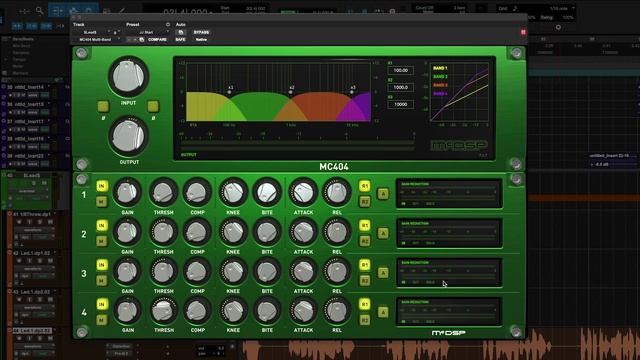The image size is (640, 360).
Task: Click the Native format button
Action: pos(201,40)
